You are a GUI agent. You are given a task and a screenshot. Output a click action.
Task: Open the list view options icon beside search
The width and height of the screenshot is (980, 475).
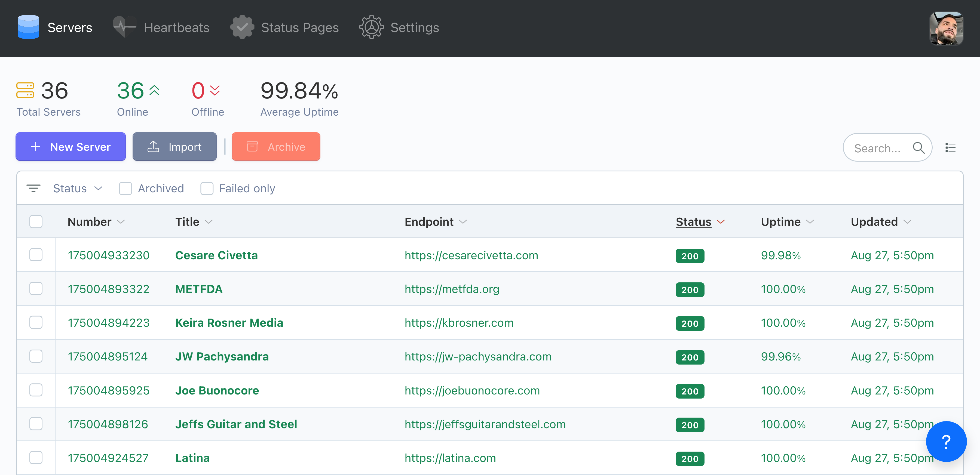[950, 147]
